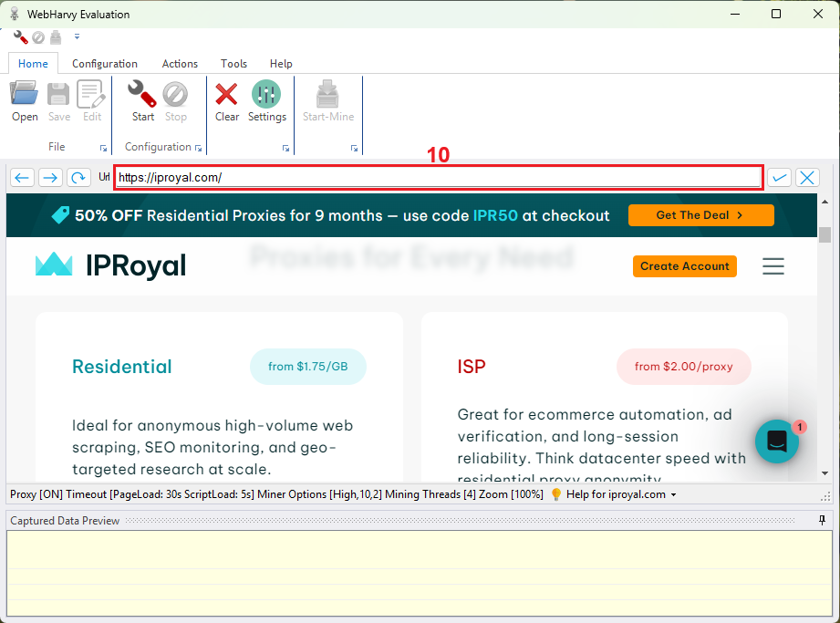The image size is (840, 623).
Task: Open the Settings ribbon icon
Action: pos(266,100)
